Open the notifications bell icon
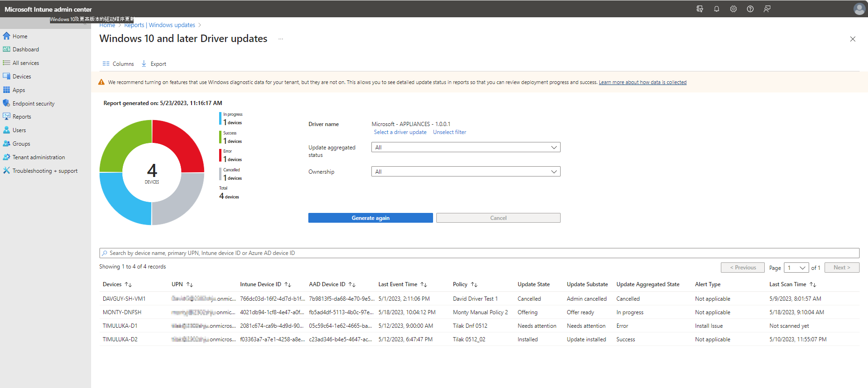Image resolution: width=868 pixels, height=388 pixels. (717, 9)
